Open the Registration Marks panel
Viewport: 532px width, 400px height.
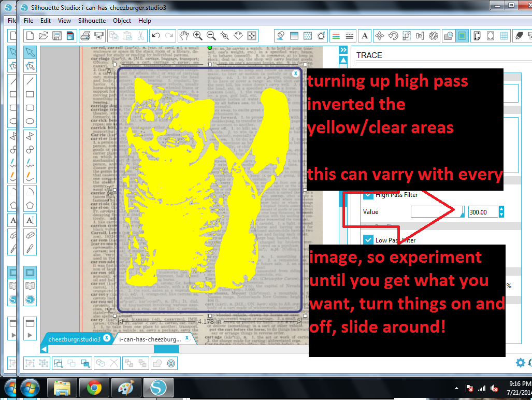491,36
